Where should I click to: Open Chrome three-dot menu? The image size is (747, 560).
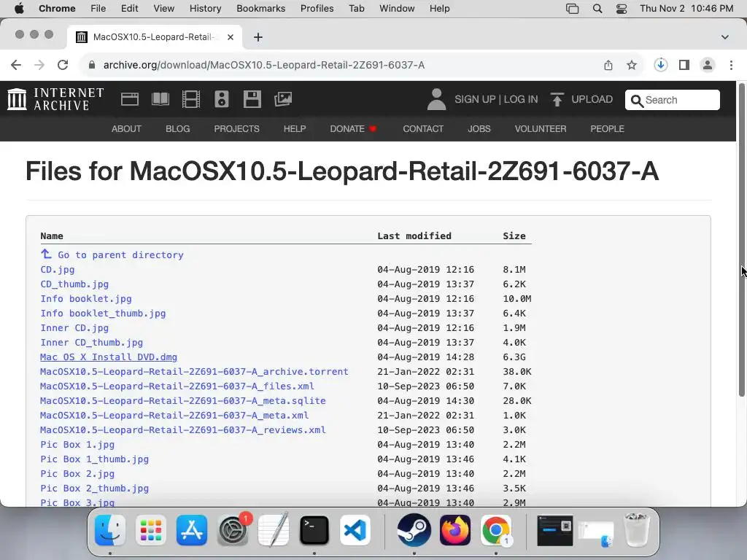point(731,65)
